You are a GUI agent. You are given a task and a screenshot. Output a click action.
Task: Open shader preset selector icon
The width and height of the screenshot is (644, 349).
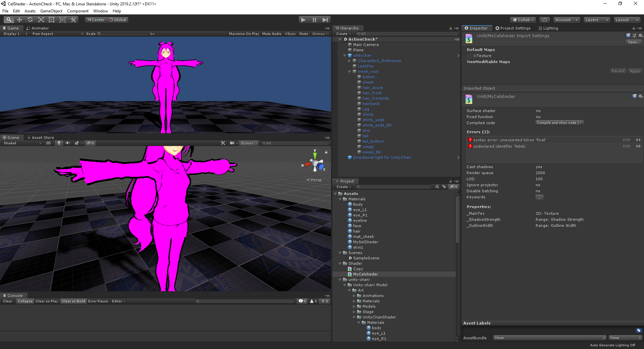pyautogui.click(x=634, y=35)
